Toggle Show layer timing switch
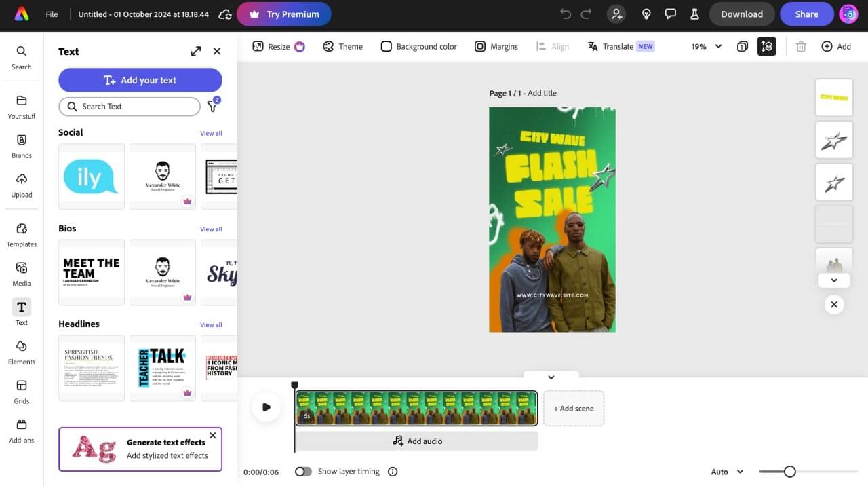This screenshot has height=486, width=868. [x=303, y=472]
